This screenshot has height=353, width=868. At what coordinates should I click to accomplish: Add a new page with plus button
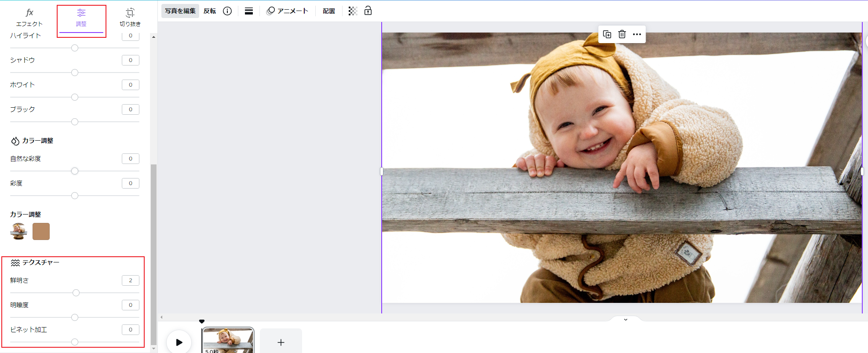(x=281, y=342)
